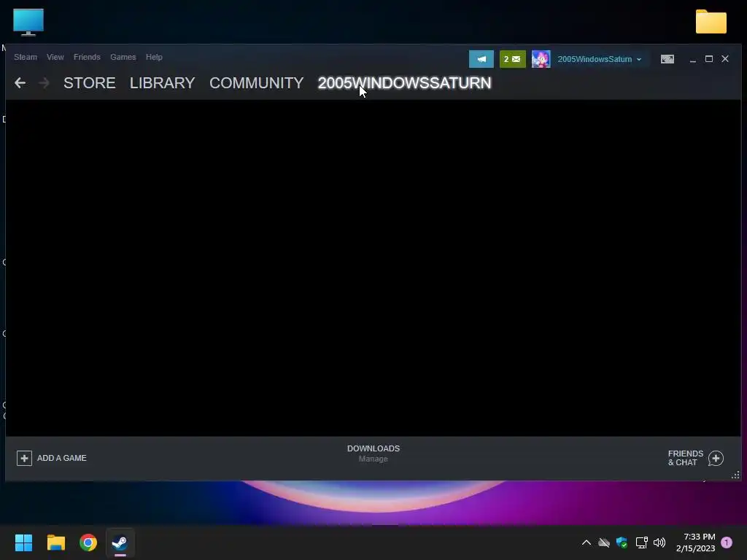This screenshot has height=560, width=747.
Task: Expand the 2005WindowsSaturn account dropdown
Action: [600, 60]
